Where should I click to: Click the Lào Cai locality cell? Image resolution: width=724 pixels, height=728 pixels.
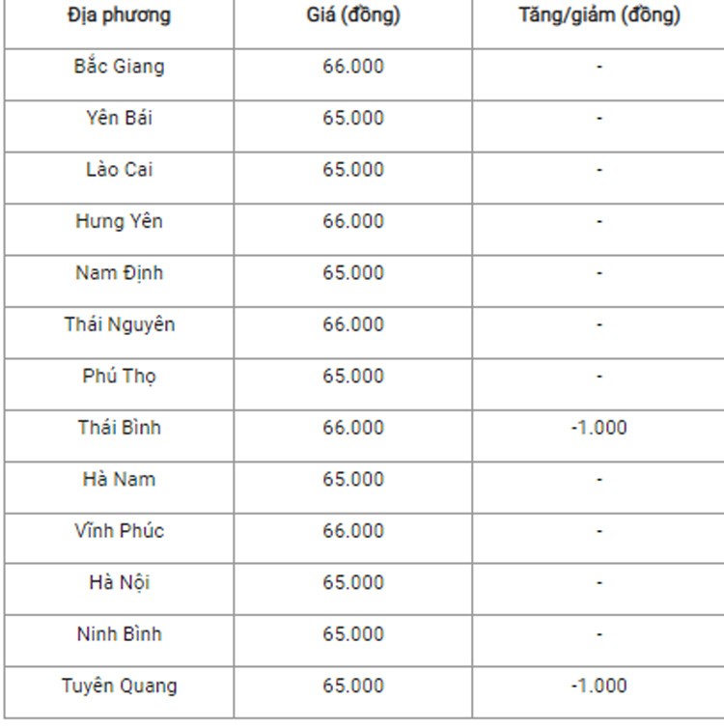pyautogui.click(x=119, y=170)
